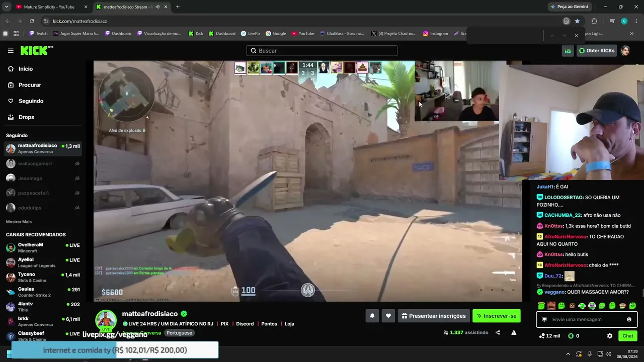
Task: Open the chat identity shield icon
Action: coord(544,319)
